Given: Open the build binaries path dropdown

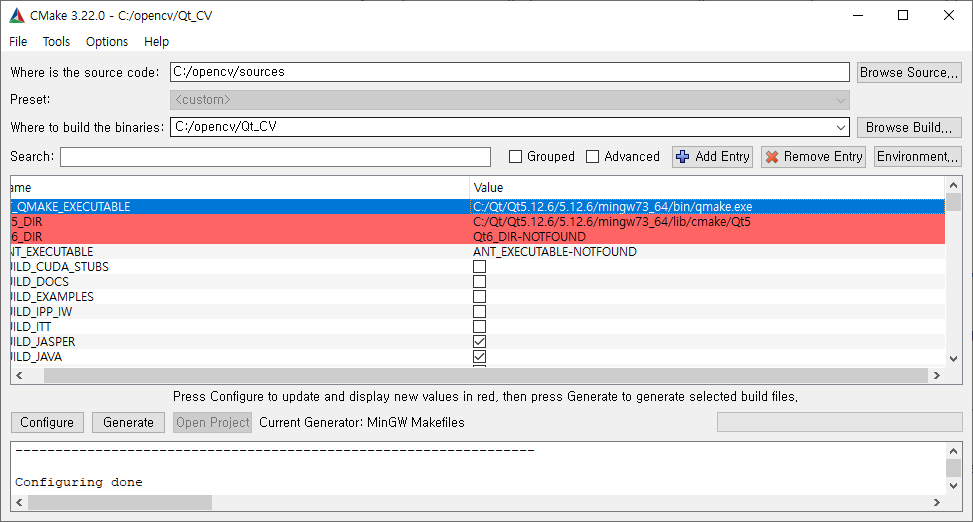Looking at the screenshot, I should coord(841,127).
